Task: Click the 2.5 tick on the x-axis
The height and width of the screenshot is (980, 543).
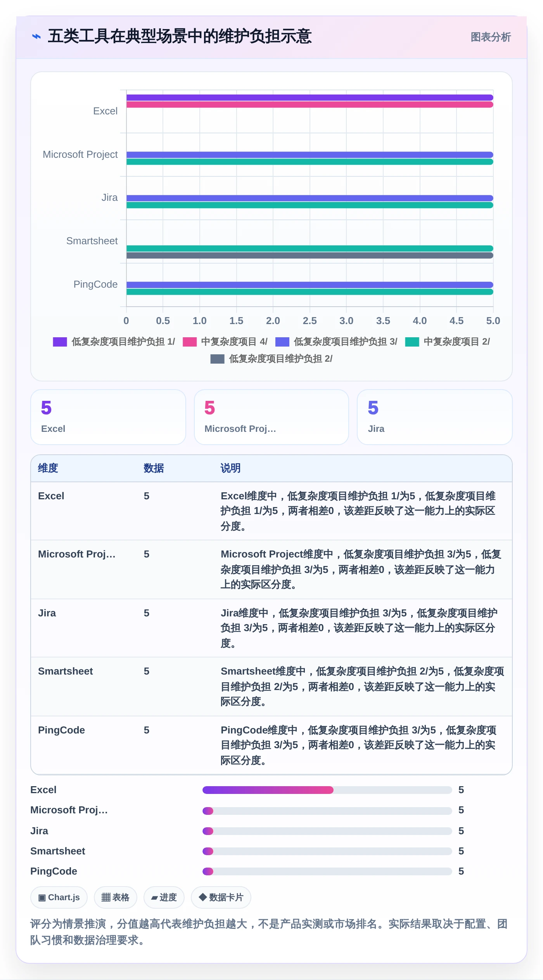Action: (310, 321)
